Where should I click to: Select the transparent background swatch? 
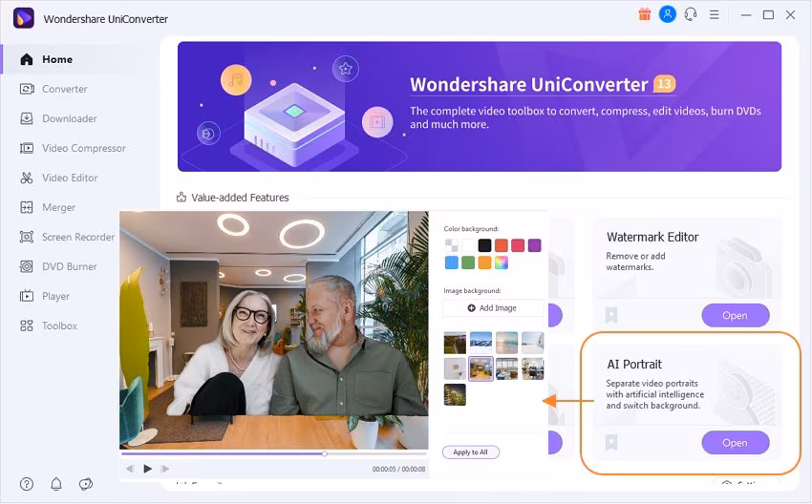coord(452,245)
